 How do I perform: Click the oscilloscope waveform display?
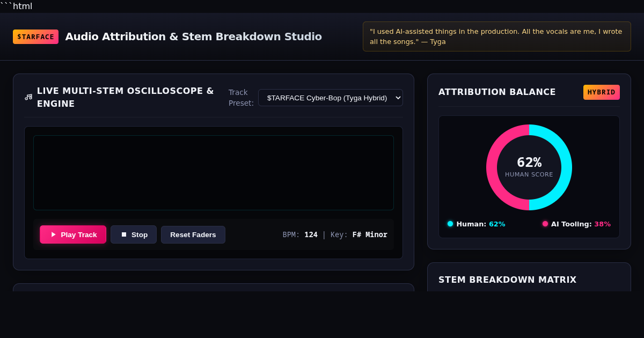[x=214, y=173]
